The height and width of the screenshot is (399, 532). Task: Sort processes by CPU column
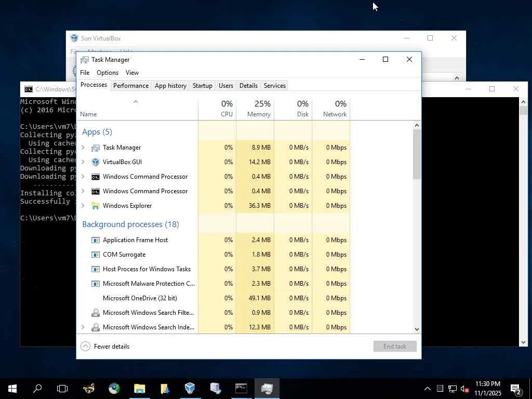218,109
